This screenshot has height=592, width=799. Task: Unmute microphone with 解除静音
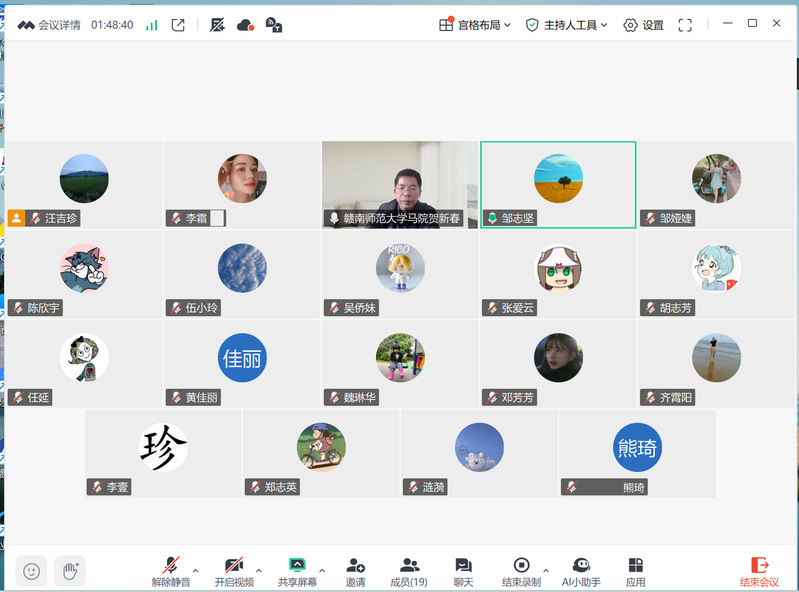pyautogui.click(x=171, y=571)
